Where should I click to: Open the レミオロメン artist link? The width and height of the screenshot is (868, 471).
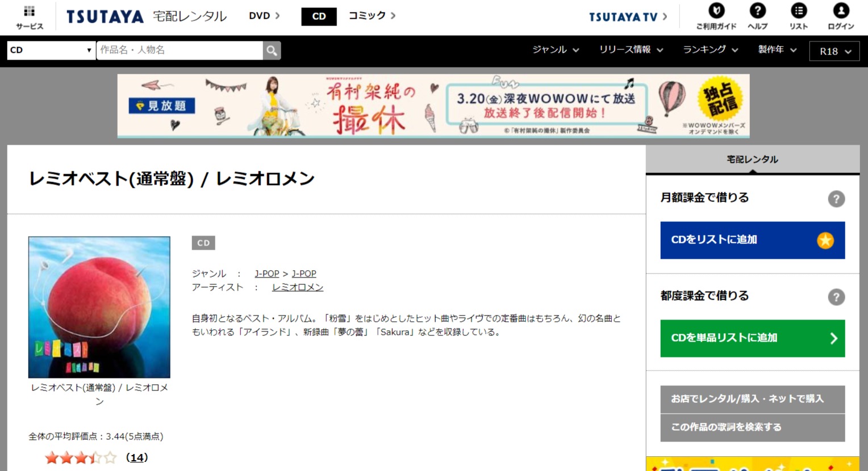[x=298, y=287]
